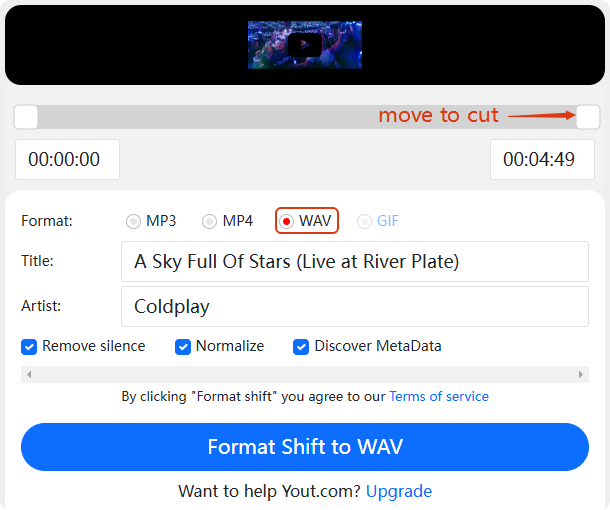Select the GIF format option
This screenshot has width=610, height=510.
[x=364, y=221]
